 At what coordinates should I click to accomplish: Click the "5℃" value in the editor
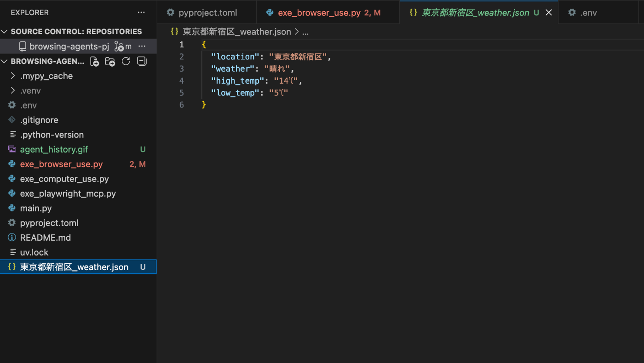pyautogui.click(x=279, y=92)
